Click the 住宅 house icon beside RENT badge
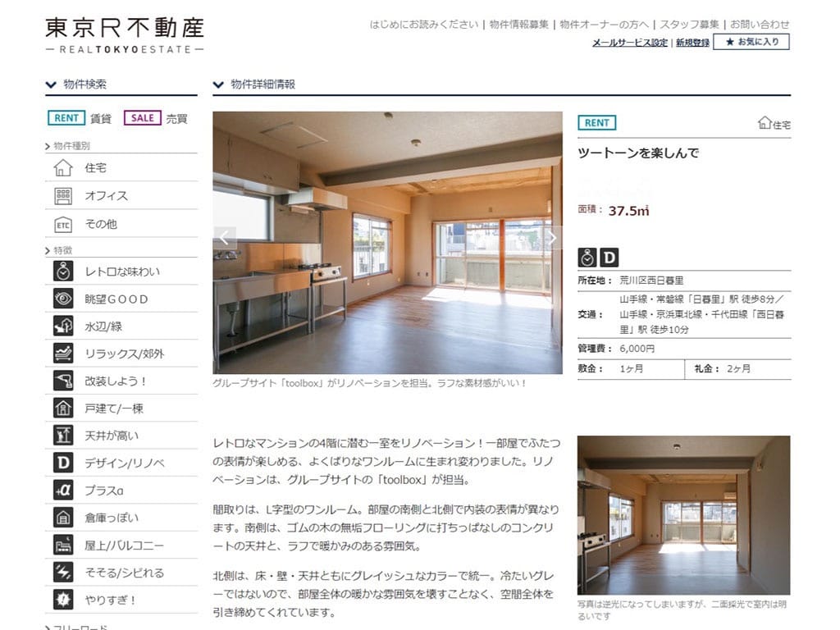Image resolution: width=840 pixels, height=630 pixels. (x=765, y=123)
